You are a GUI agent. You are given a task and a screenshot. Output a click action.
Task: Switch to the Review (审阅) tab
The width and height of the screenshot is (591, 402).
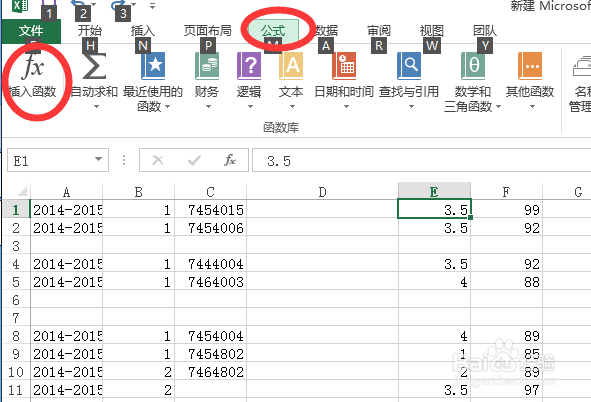(379, 31)
